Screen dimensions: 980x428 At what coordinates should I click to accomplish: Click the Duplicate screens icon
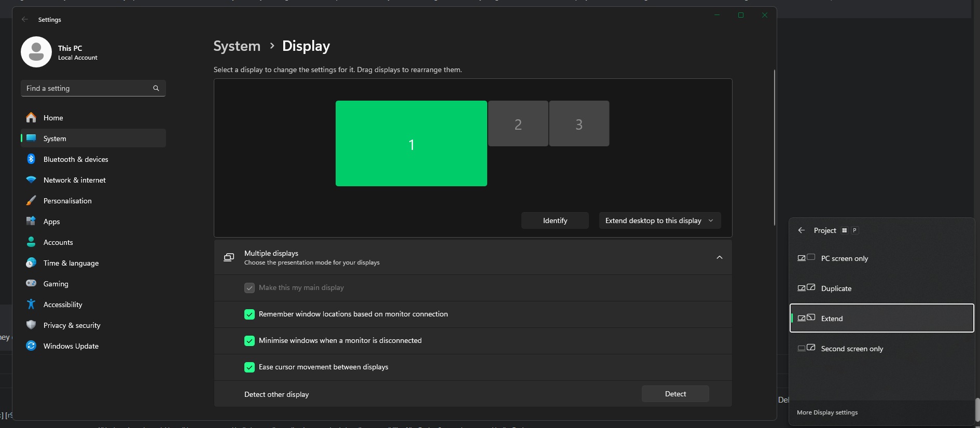coord(806,288)
